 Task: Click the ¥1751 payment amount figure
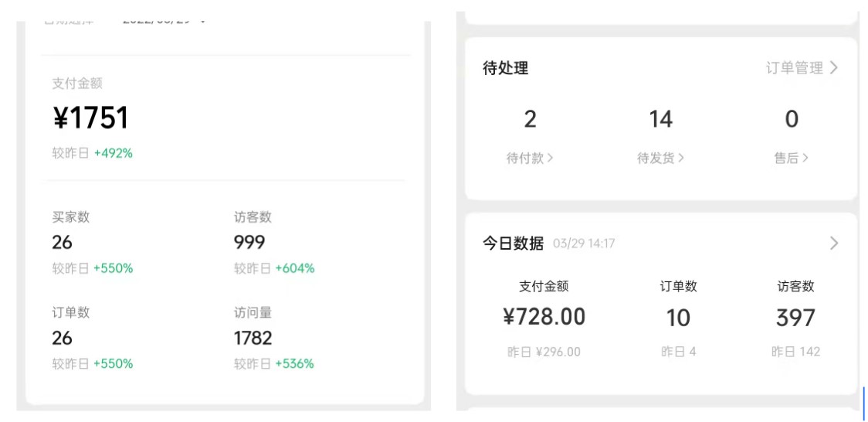coord(91,118)
